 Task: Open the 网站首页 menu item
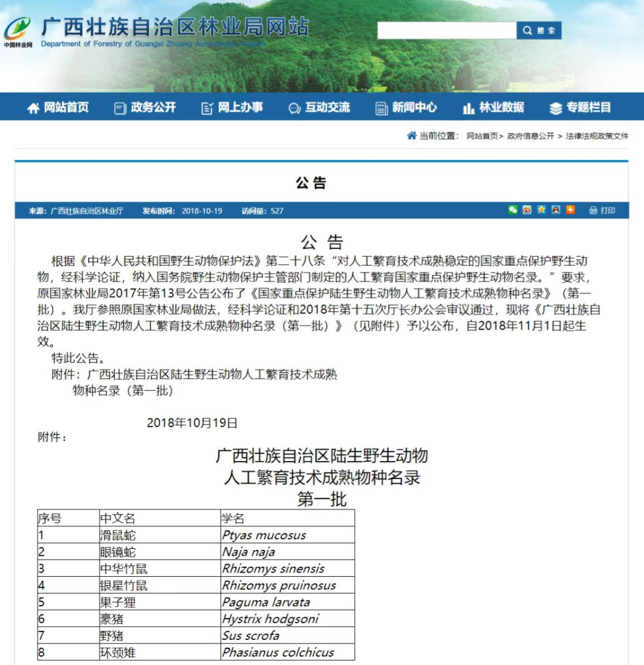(x=58, y=108)
